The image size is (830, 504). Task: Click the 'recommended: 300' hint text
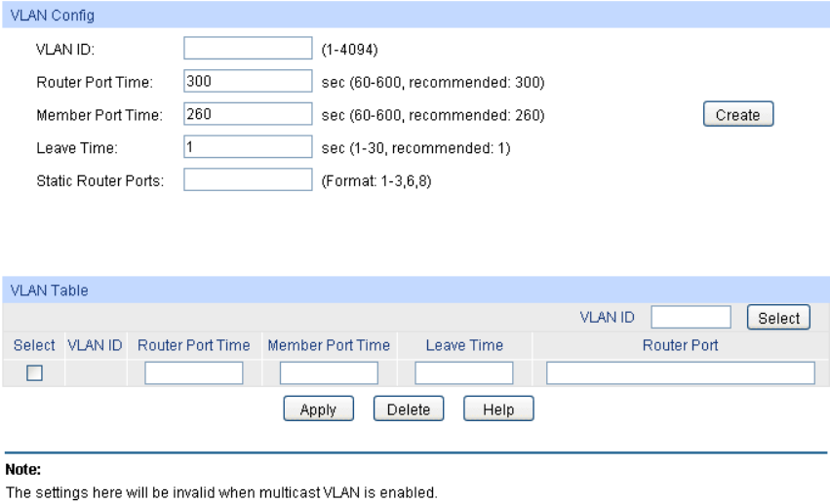pos(474,83)
